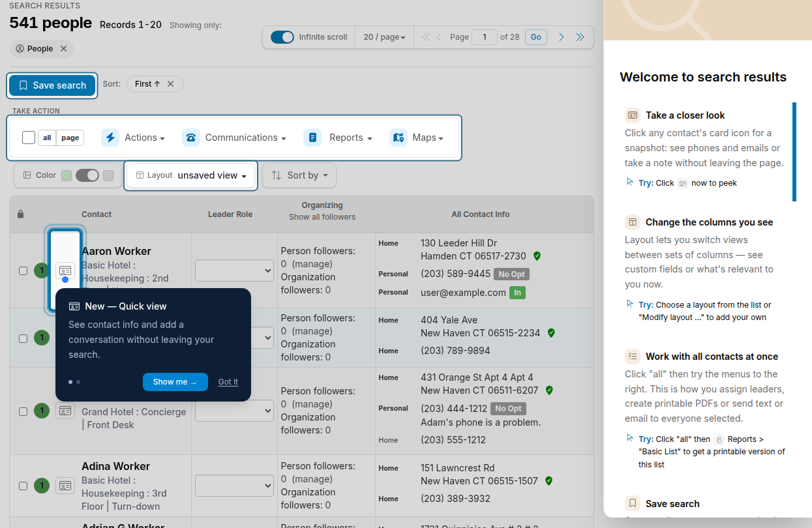This screenshot has width=812, height=528.
Task: Click the Contact column header
Action: [x=97, y=214]
